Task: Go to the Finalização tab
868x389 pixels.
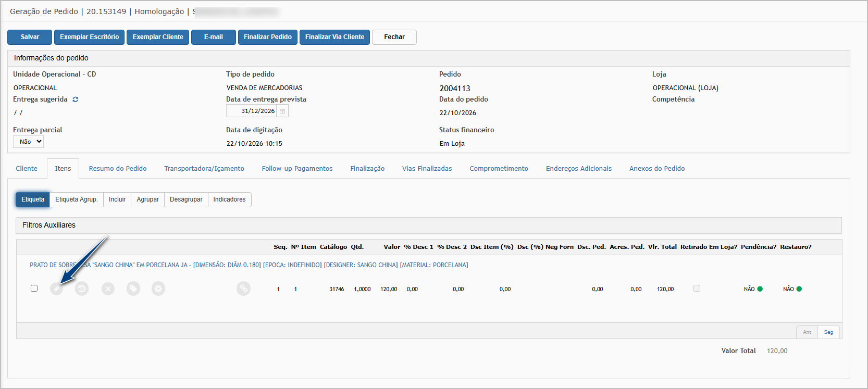Action: click(x=367, y=169)
